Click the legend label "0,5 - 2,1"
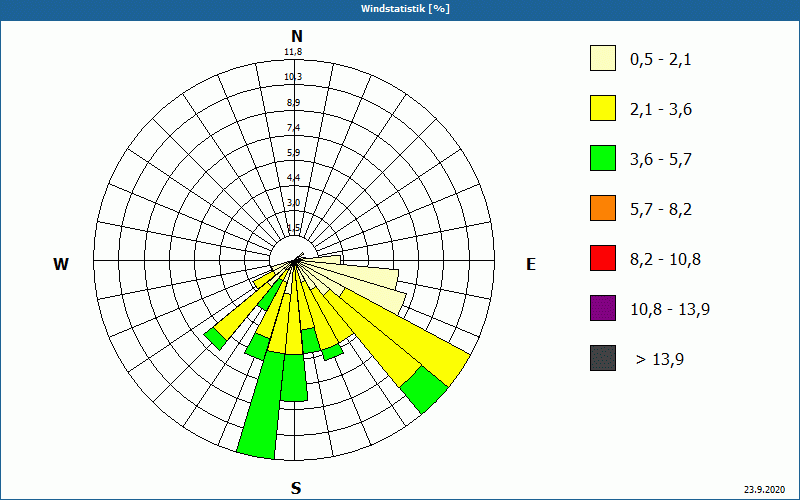Image resolution: width=800 pixels, height=500 pixels. [x=661, y=60]
